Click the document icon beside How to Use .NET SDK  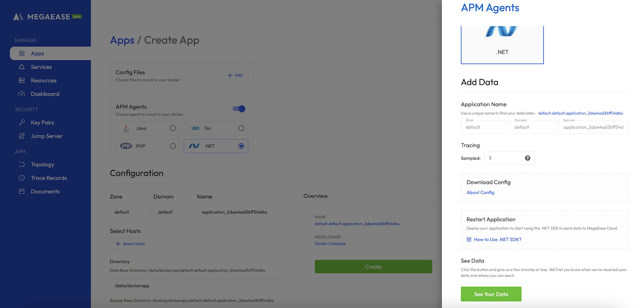[469, 240]
